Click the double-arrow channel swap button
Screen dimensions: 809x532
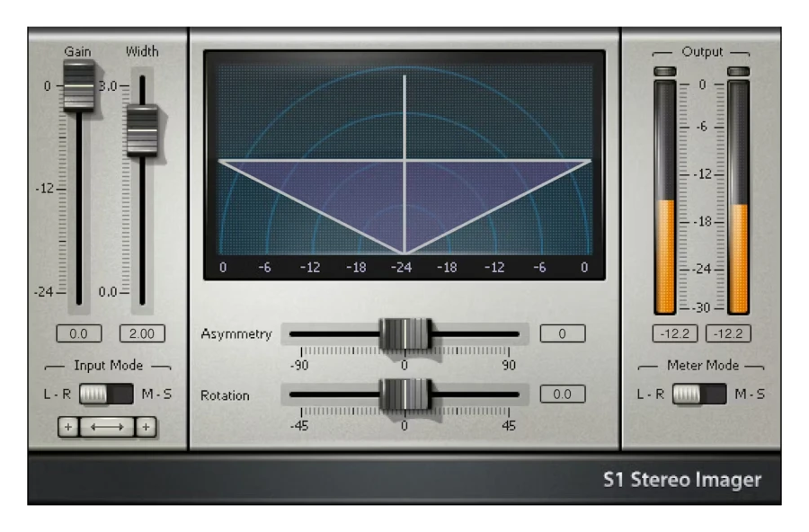coord(107,427)
